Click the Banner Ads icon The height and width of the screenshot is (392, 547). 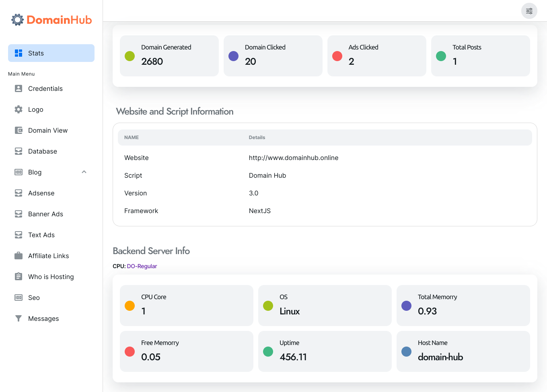(19, 214)
